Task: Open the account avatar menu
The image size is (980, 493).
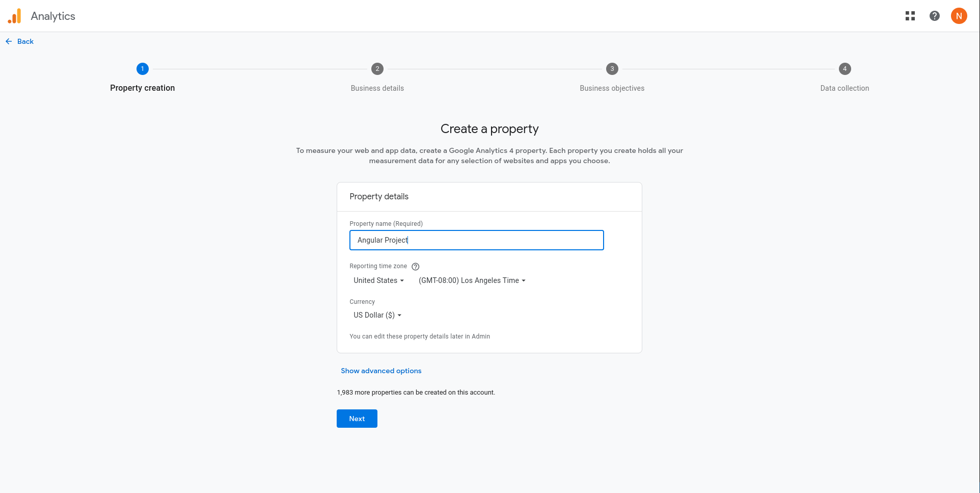Action: click(959, 16)
